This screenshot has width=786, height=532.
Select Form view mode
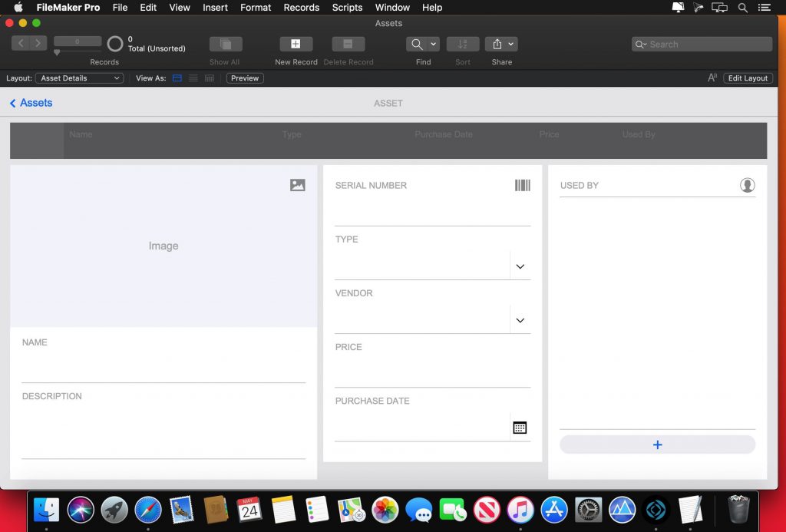coord(177,78)
